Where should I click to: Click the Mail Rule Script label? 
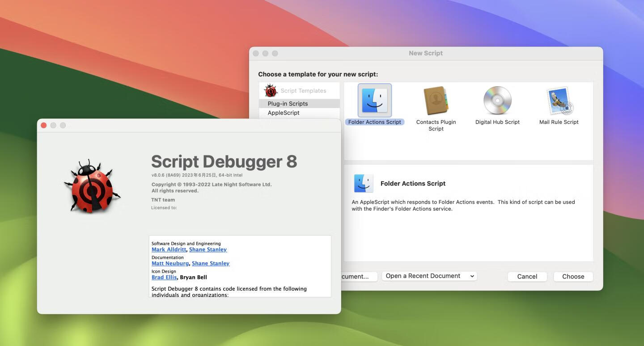click(x=559, y=122)
